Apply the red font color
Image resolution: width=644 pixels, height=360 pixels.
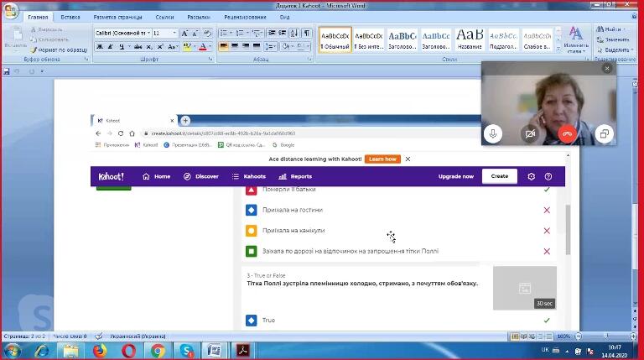202,47
